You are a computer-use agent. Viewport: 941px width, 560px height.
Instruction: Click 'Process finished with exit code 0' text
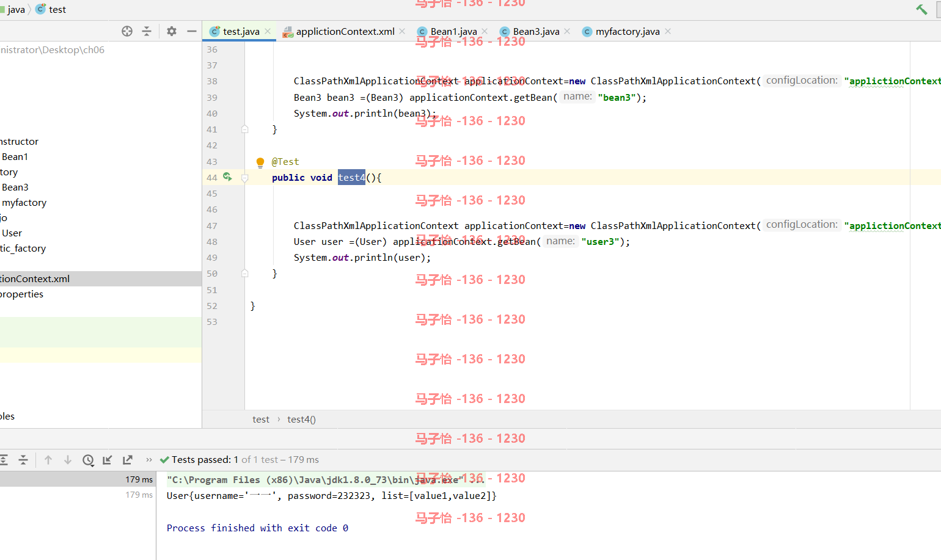257,528
